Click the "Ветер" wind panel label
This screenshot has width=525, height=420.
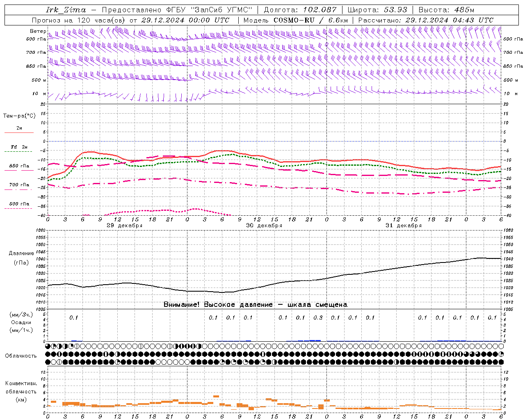38,31
